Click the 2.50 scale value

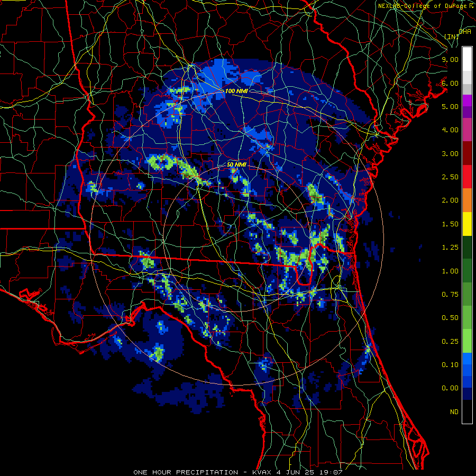450,177
